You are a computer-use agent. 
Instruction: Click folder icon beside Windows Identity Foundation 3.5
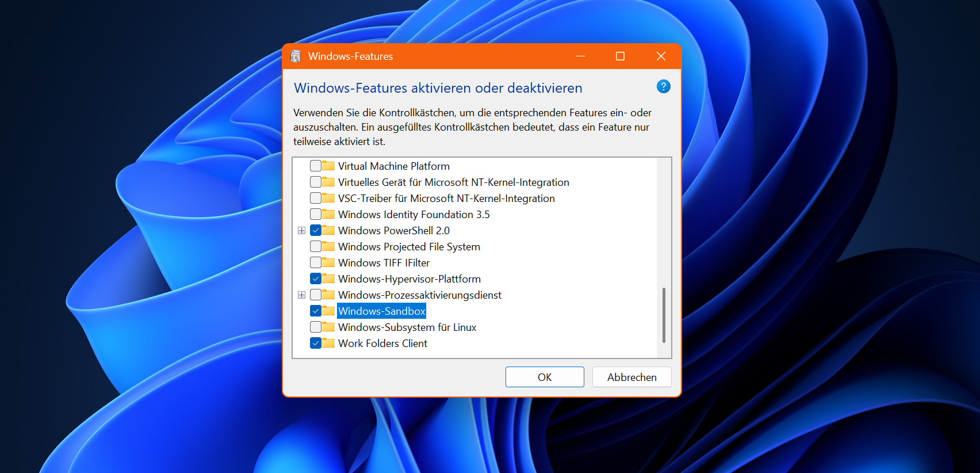(x=328, y=214)
